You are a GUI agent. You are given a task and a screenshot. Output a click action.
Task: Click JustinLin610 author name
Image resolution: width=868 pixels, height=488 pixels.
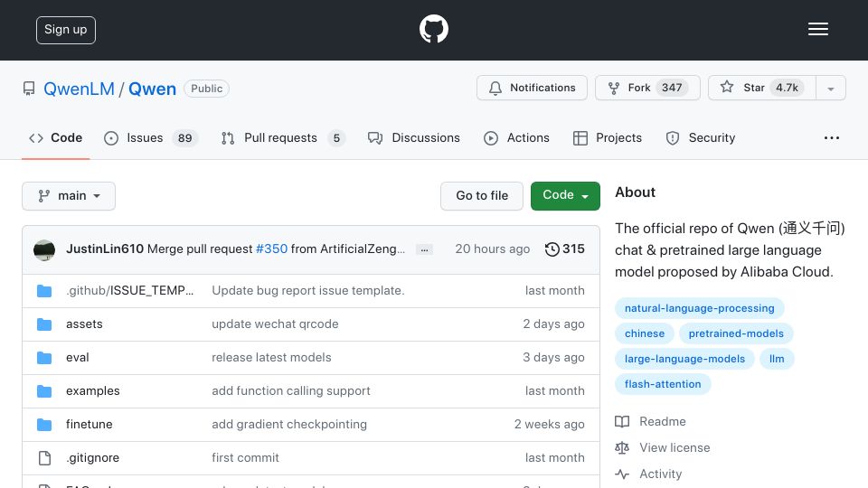coord(105,249)
